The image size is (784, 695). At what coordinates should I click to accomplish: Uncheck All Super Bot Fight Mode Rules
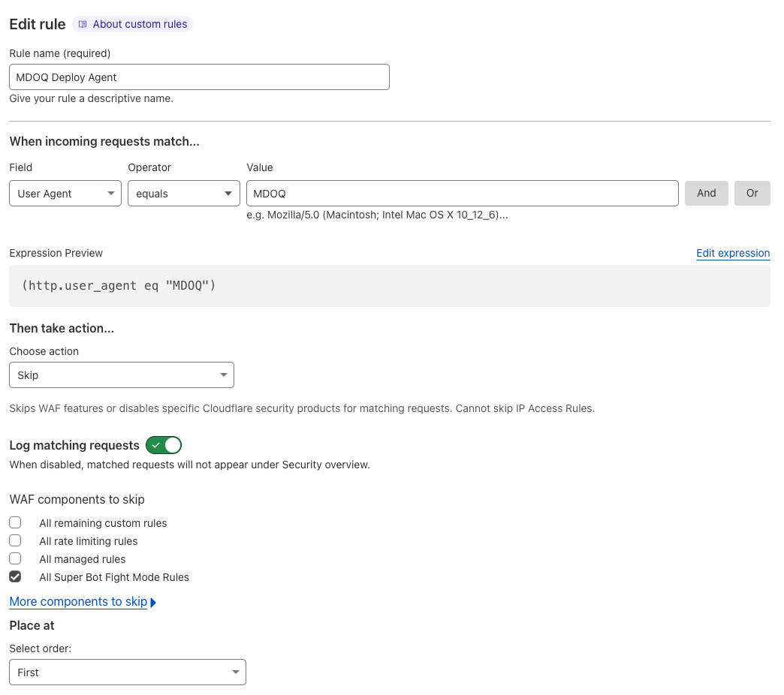pos(16,576)
